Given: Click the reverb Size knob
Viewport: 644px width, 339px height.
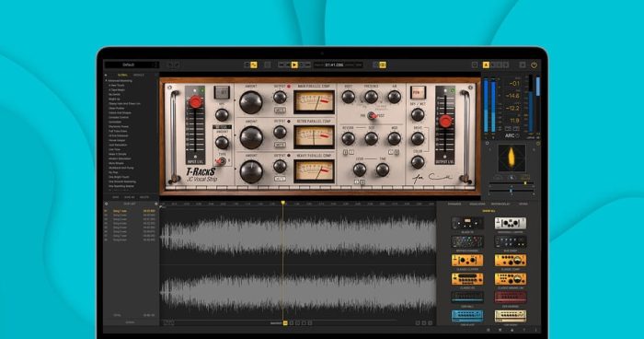Looking at the screenshot, I should click(x=372, y=139).
